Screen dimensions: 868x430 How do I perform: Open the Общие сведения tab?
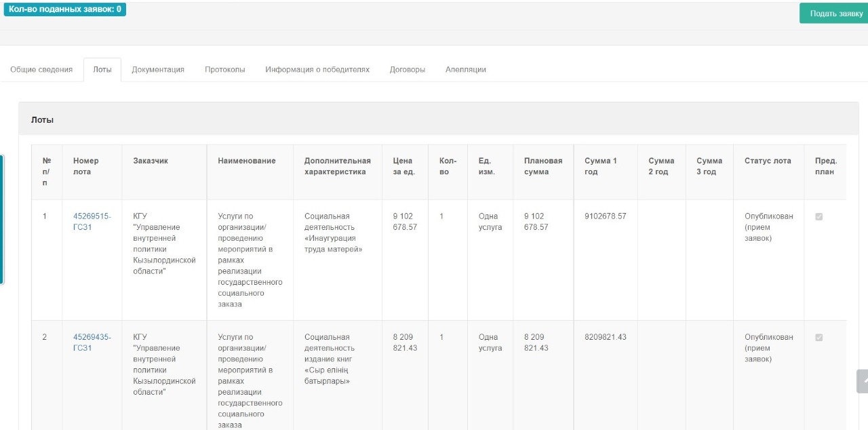41,70
